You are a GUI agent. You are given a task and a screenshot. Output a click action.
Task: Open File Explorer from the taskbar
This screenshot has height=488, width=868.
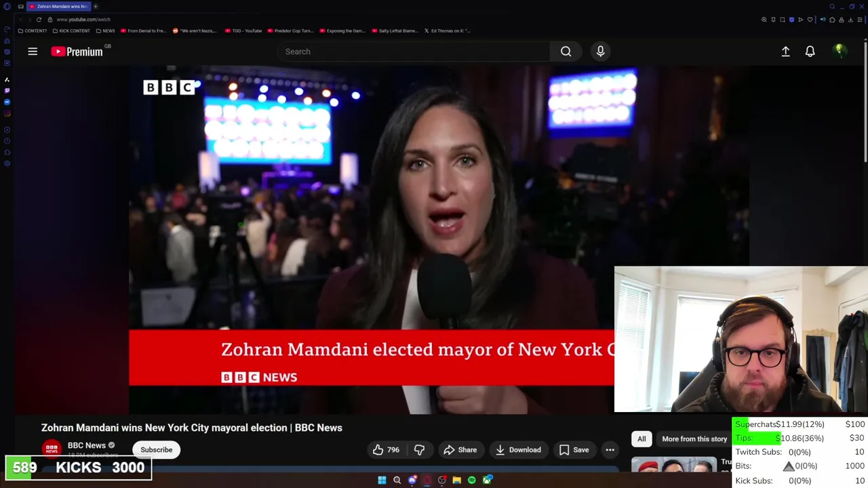(456, 481)
